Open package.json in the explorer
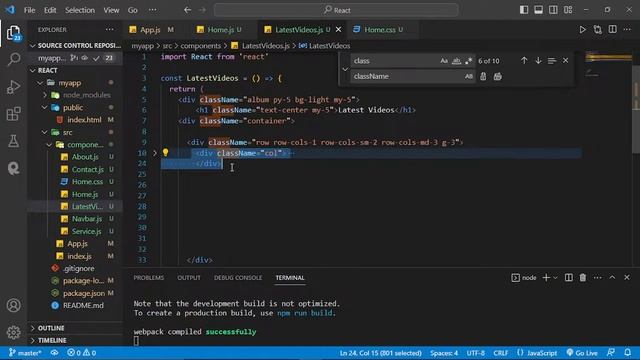The width and height of the screenshot is (640, 360). click(84, 293)
